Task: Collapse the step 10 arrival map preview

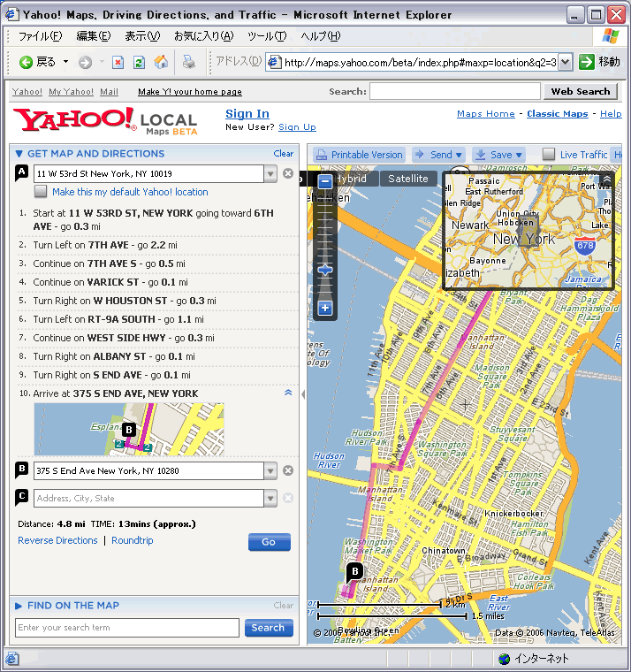Action: [288, 393]
